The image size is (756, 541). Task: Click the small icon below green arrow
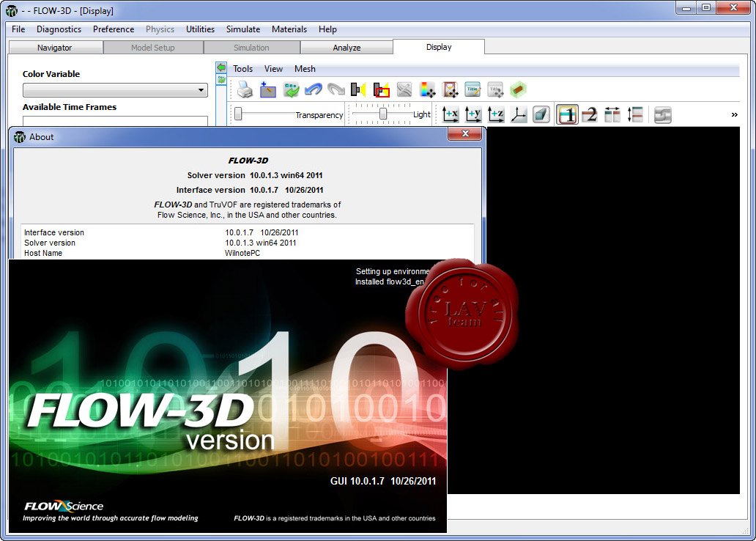pyautogui.click(x=221, y=80)
